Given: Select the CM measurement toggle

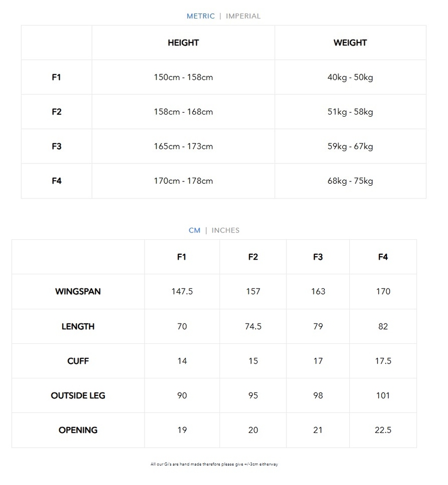Looking at the screenshot, I should pyautogui.click(x=194, y=231).
